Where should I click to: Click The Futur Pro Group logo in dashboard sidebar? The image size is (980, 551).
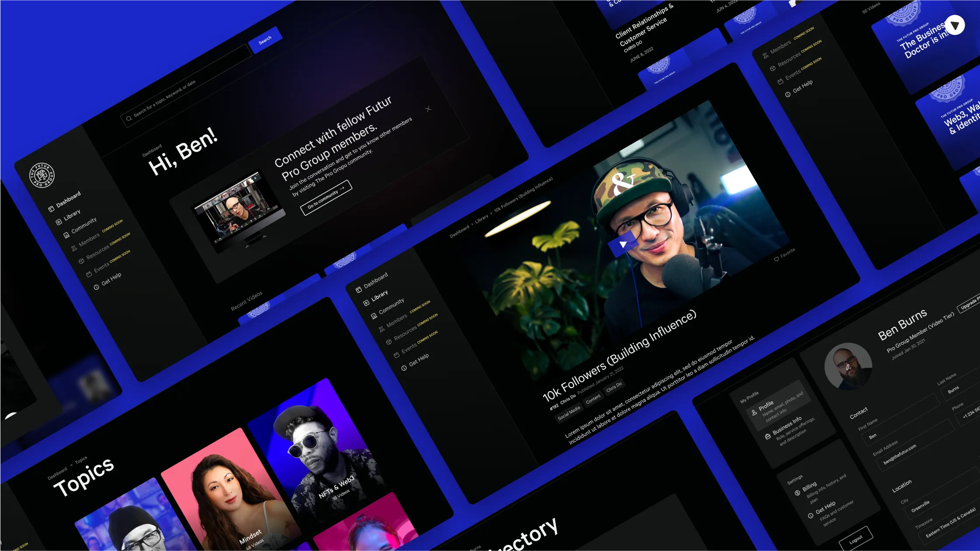[x=42, y=175]
